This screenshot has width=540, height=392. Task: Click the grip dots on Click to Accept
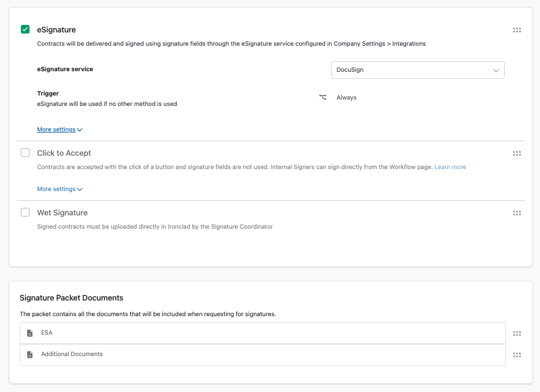517,153
